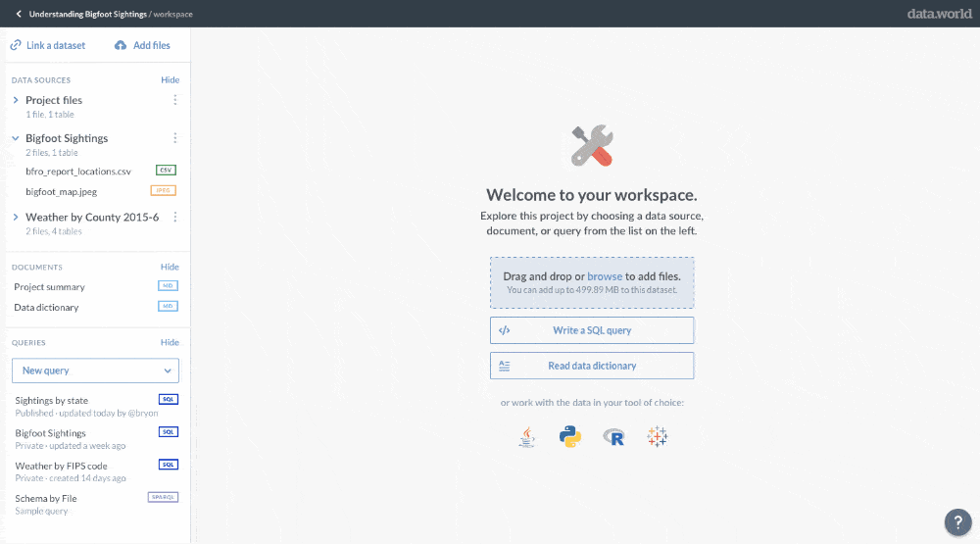The width and height of the screenshot is (980, 544).
Task: Open the three-dot menu for Bigfoot Sightings
Action: click(x=175, y=137)
